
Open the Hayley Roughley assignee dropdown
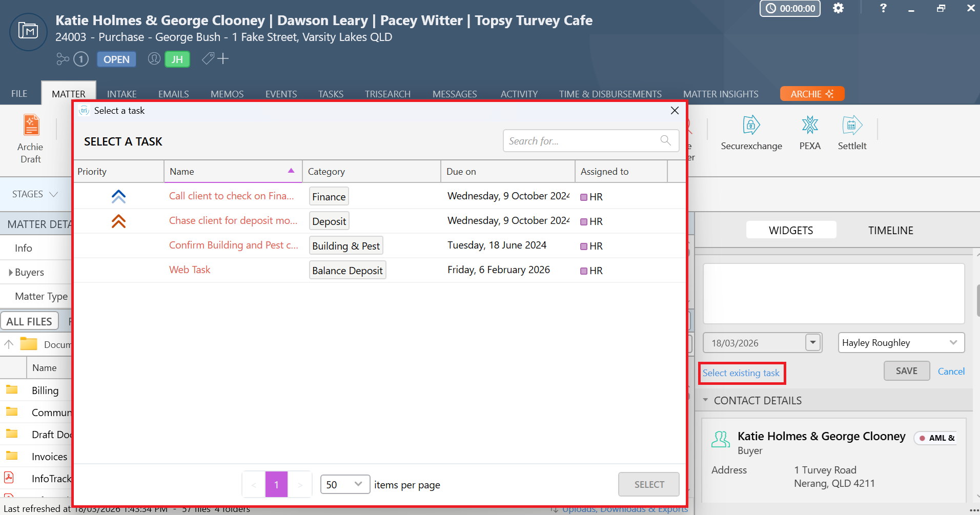coord(901,343)
